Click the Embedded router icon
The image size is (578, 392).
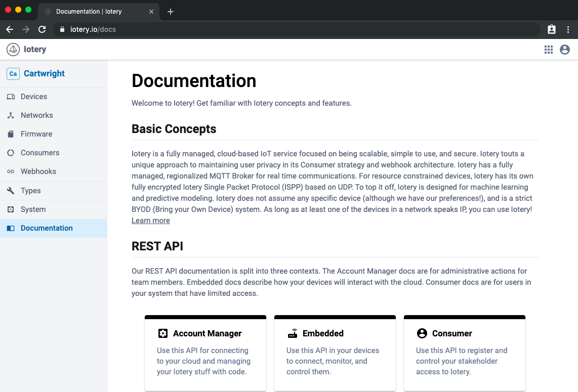click(293, 333)
